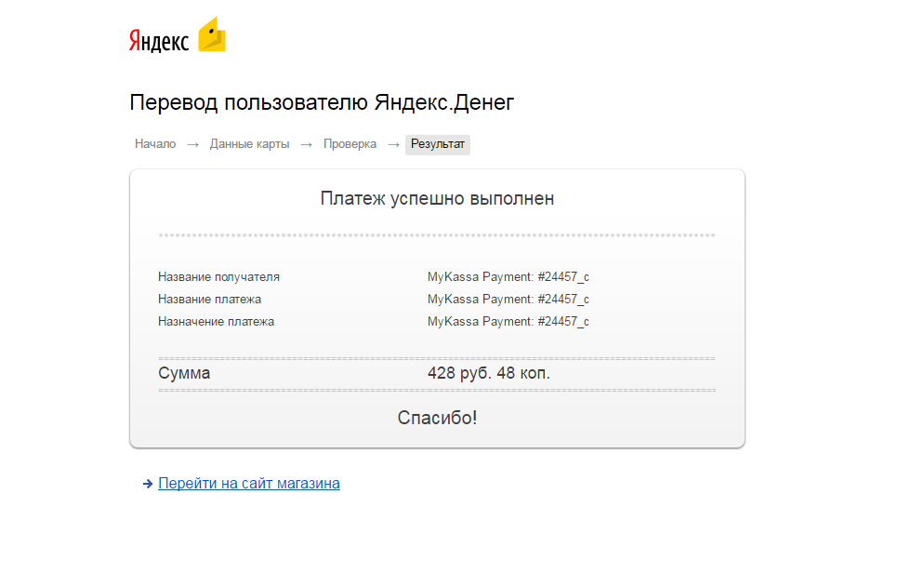Select the Результат step
Screen dimensions: 924x574
(x=437, y=144)
